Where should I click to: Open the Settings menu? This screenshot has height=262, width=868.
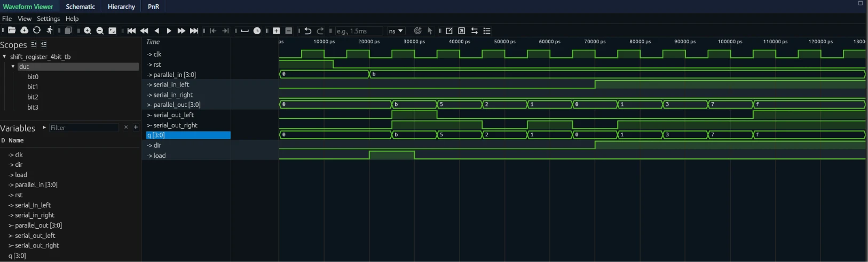(48, 19)
